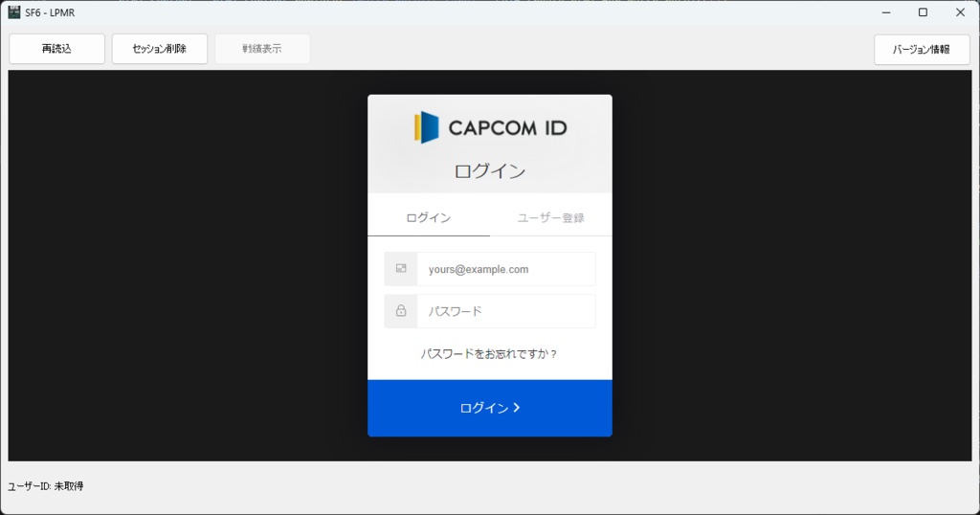Viewport: 980px width, 515px height.
Task: Focus the yours@example.com email field
Action: pyautogui.click(x=506, y=269)
